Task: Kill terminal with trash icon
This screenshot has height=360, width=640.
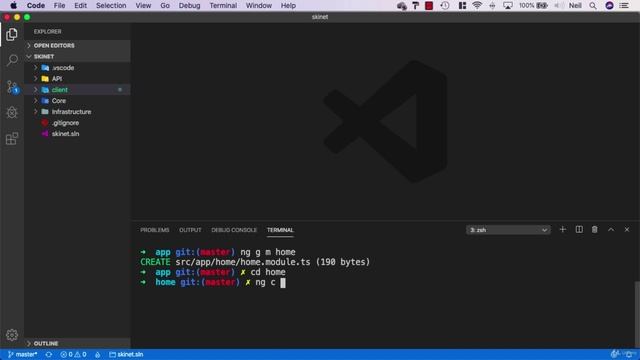Action: pos(595,229)
